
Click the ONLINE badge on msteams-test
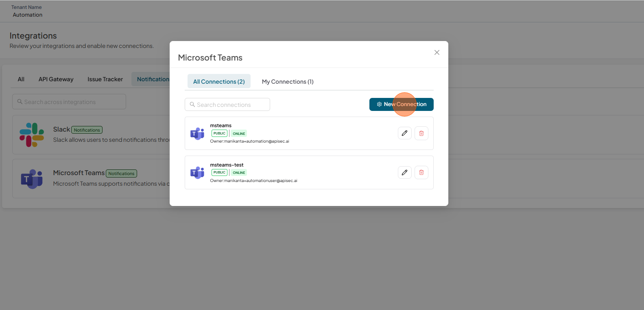[239, 173]
